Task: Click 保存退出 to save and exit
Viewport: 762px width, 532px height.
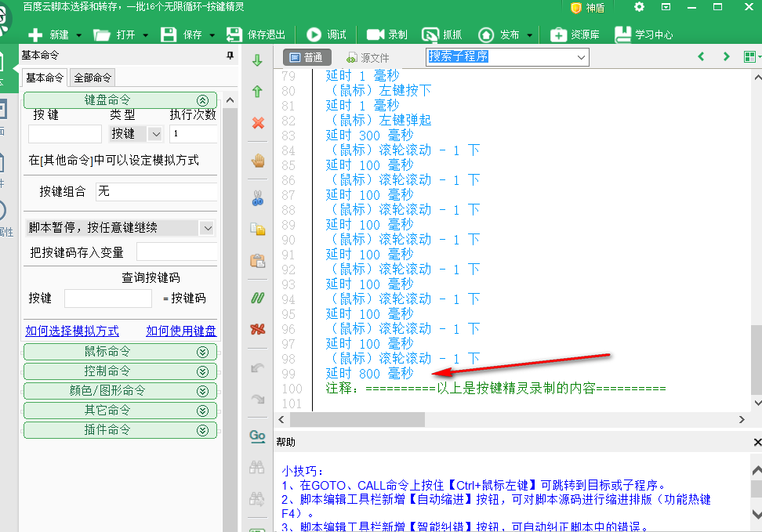Action: [x=256, y=34]
